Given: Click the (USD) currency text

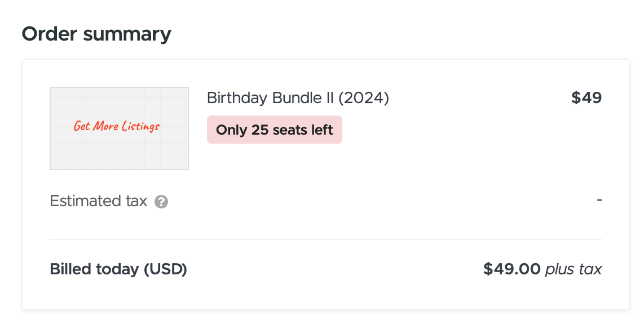Looking at the screenshot, I should coord(165,269).
